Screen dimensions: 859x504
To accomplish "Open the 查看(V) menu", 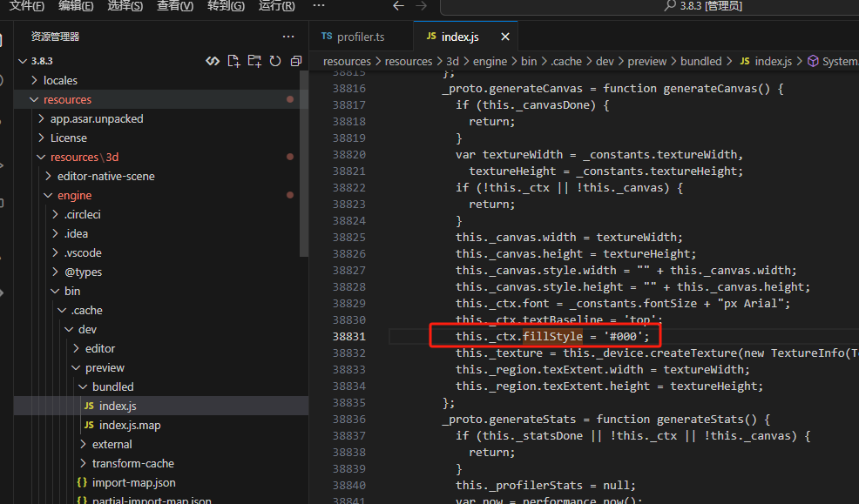I will coord(175,6).
